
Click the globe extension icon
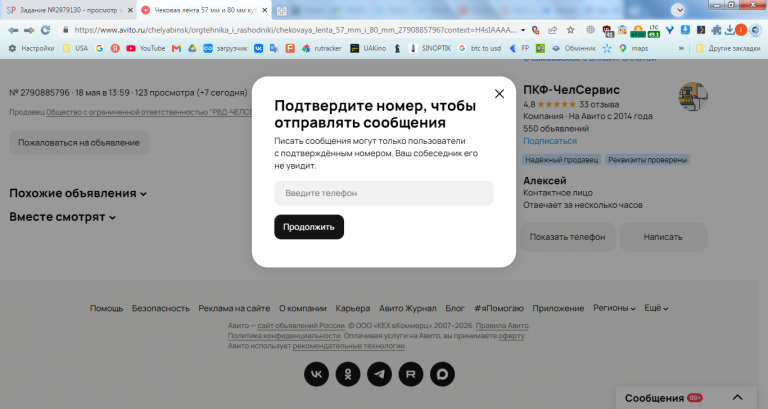tap(591, 30)
